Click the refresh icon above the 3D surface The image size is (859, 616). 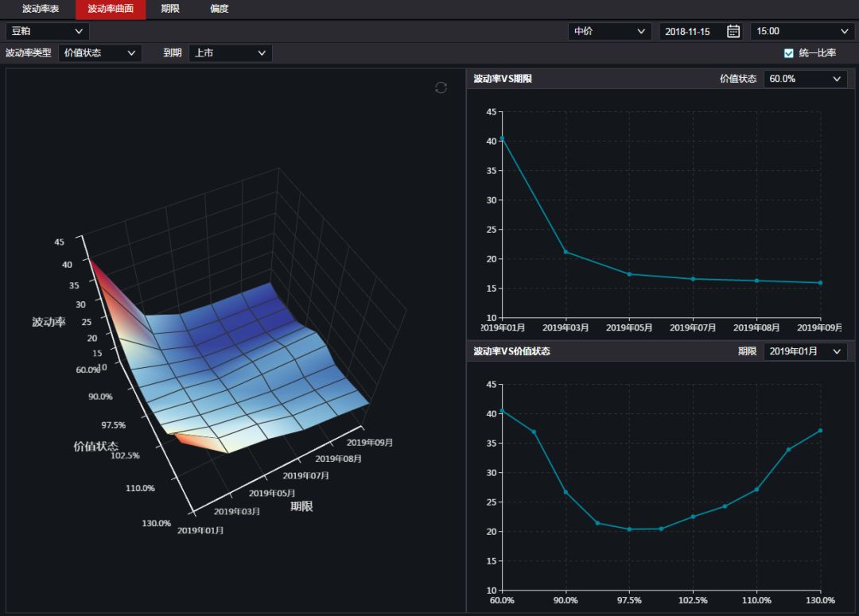click(441, 87)
